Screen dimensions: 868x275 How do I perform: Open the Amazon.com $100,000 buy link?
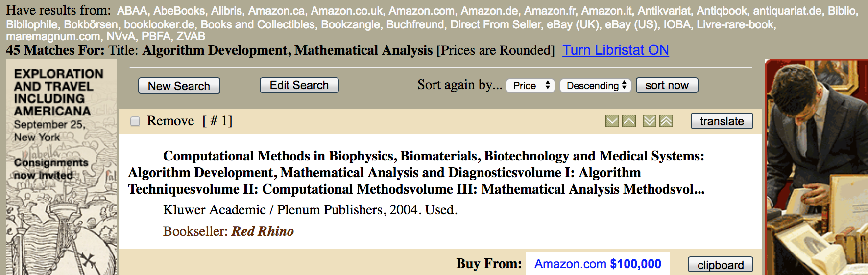tap(598, 264)
